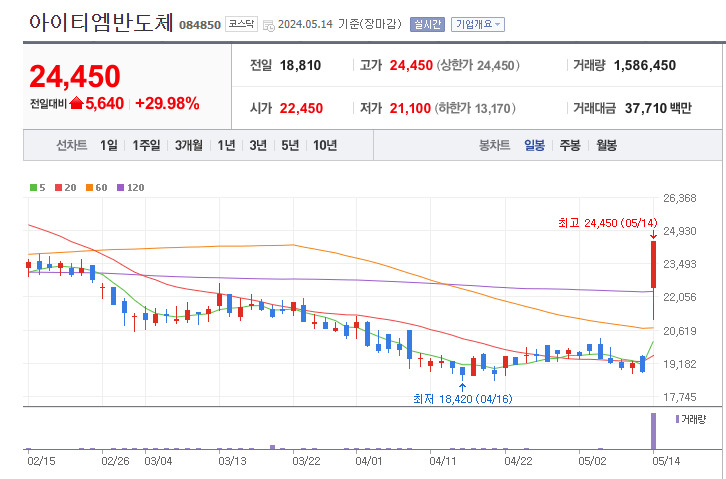
Task: Click the 05/14 date axis label
Action: pyautogui.click(x=666, y=461)
